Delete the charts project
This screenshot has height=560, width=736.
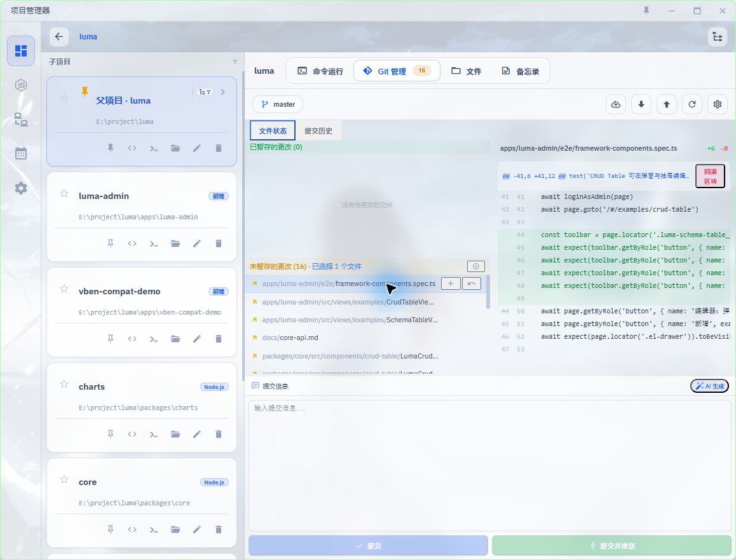click(x=218, y=434)
